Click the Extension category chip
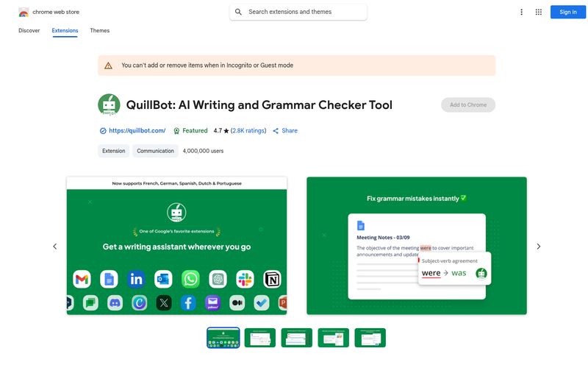Image resolution: width=588 pixels, height=365 pixels. point(114,151)
